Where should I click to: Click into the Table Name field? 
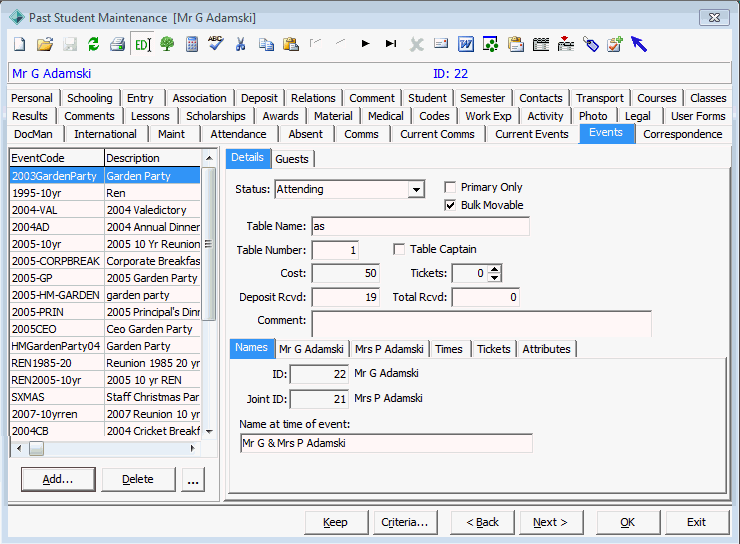(420, 226)
